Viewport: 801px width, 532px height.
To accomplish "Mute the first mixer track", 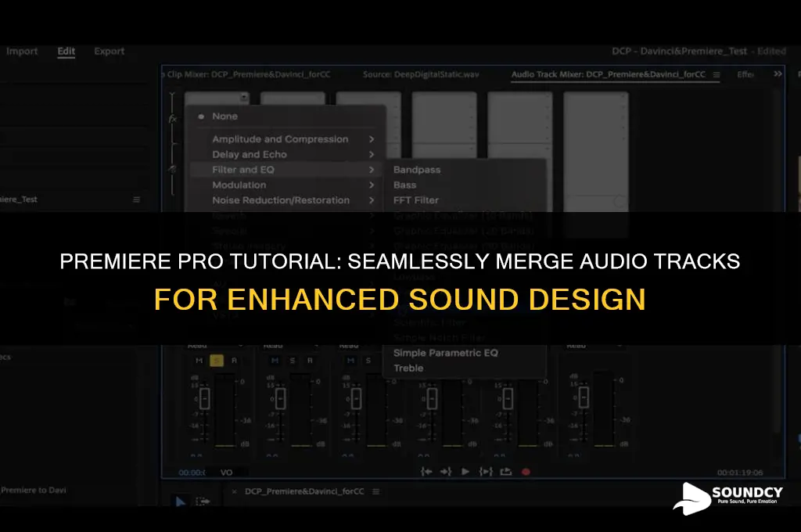I will [199, 361].
